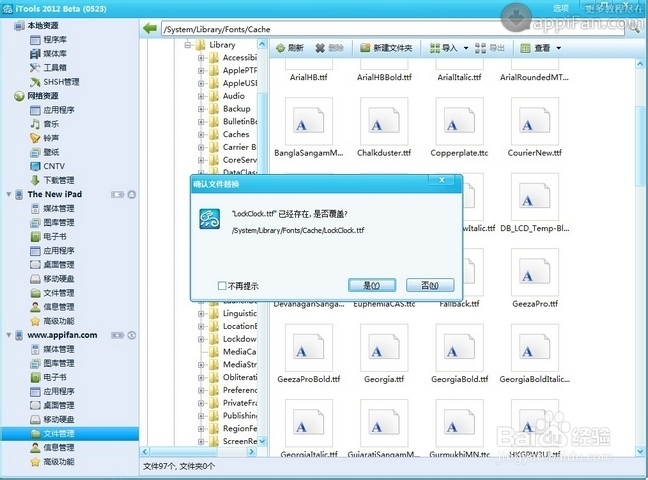Click the eject icon beside The New iPad
Viewport: 648px width, 480px height.
131,194
